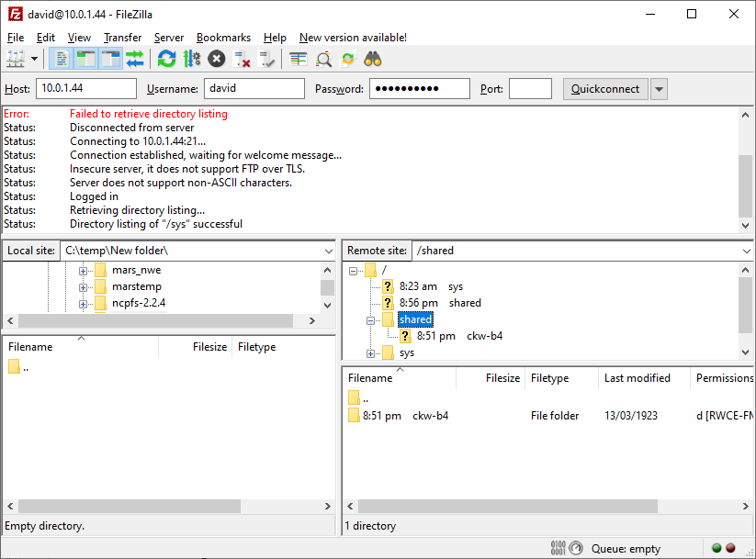Viewport: 756px width, 559px height.
Task: Toggle local directory tree display
Action: (x=85, y=60)
